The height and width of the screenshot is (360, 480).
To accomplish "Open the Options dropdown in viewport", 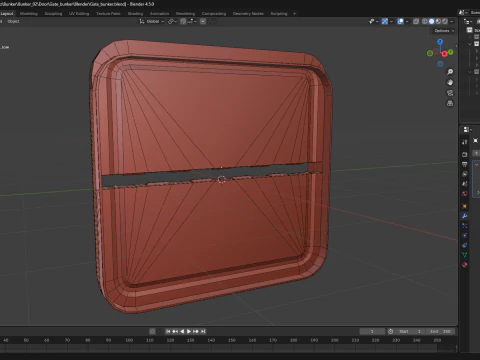I will click(444, 31).
